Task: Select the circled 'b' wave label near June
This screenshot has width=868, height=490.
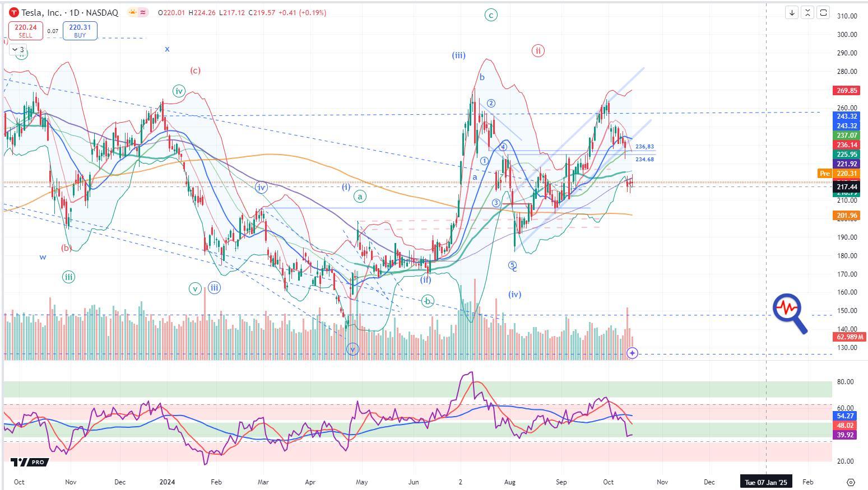Action: tap(428, 301)
